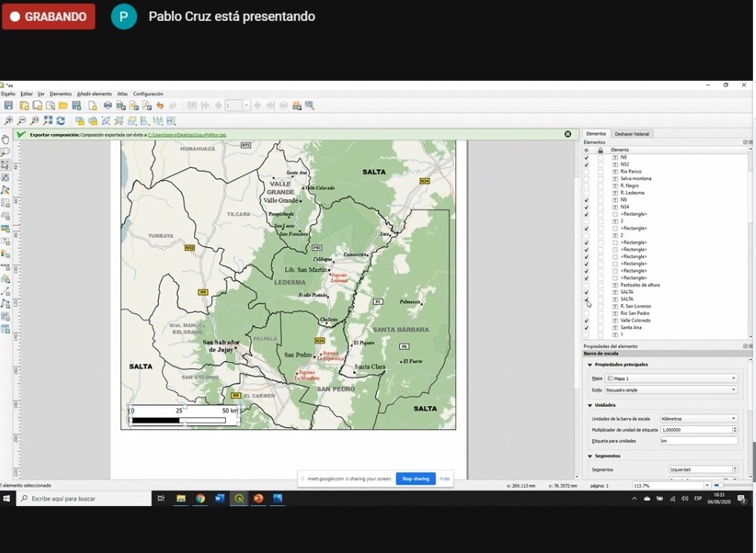Close the export success message bar
The width and height of the screenshot is (756, 553).
[x=568, y=134]
